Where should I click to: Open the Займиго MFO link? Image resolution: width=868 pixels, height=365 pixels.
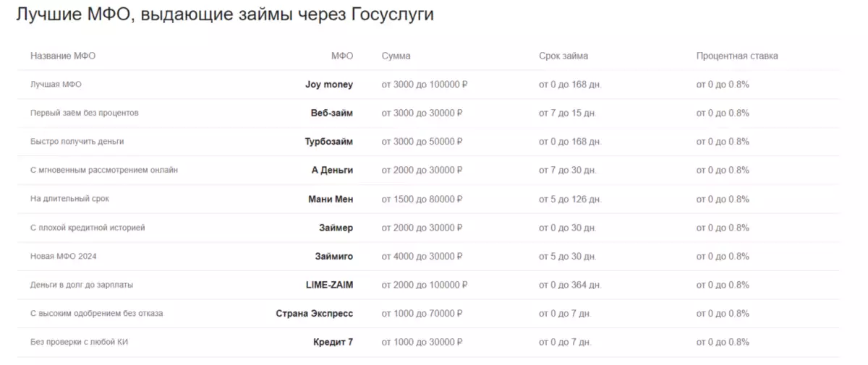[333, 256]
